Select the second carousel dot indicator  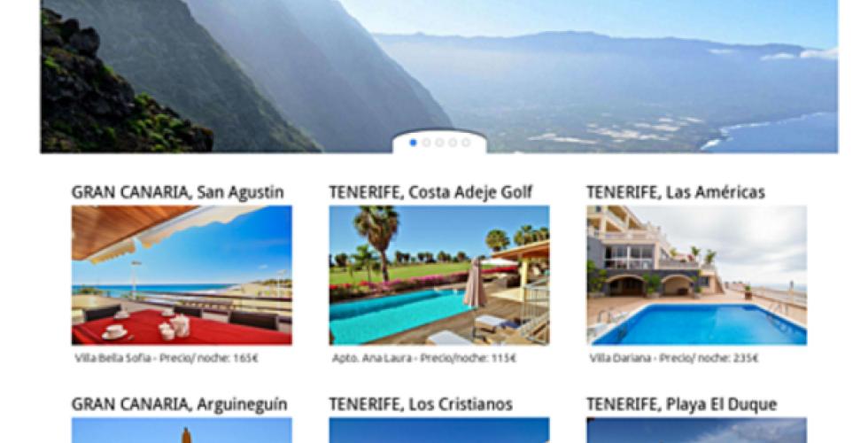tap(426, 143)
